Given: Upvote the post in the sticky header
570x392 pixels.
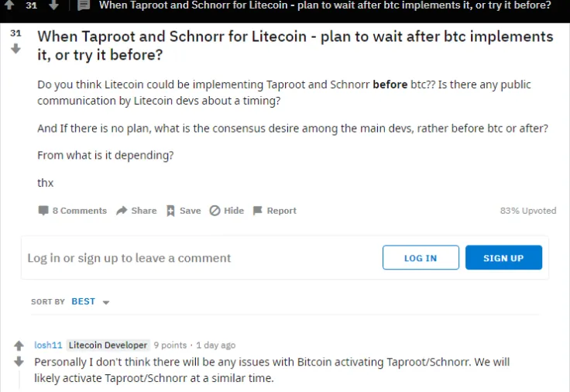Looking at the screenshot, I should (9, 5).
